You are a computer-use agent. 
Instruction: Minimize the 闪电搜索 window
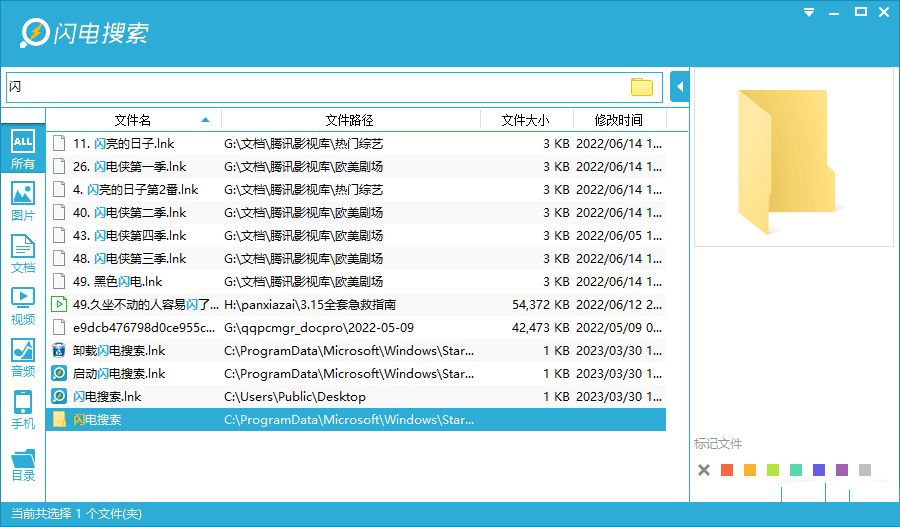pyautogui.click(x=834, y=12)
